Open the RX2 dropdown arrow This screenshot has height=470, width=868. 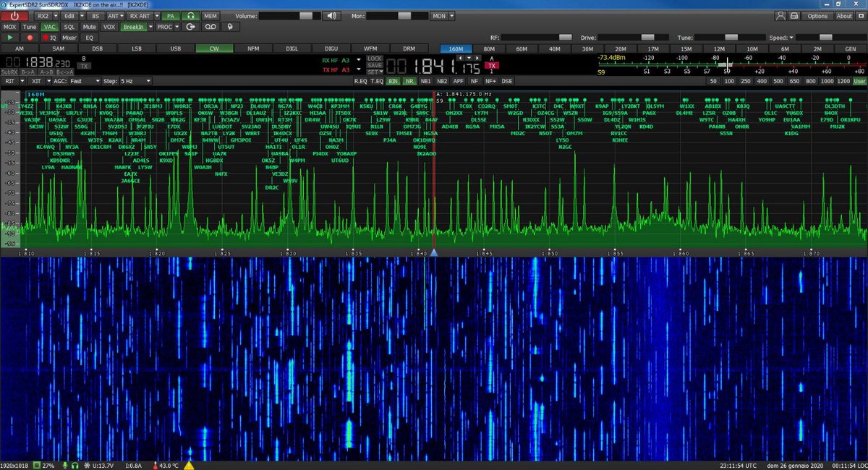55,15
